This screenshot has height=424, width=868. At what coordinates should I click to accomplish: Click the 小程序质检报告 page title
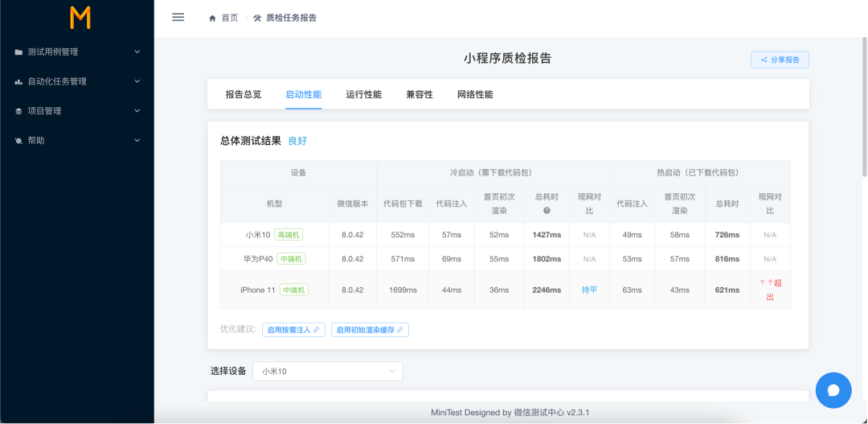[508, 58]
